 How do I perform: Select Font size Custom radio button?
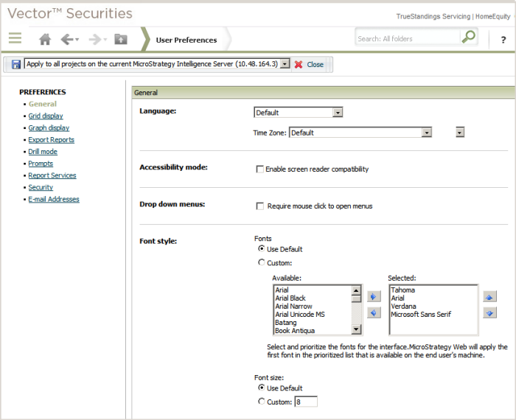coord(261,402)
